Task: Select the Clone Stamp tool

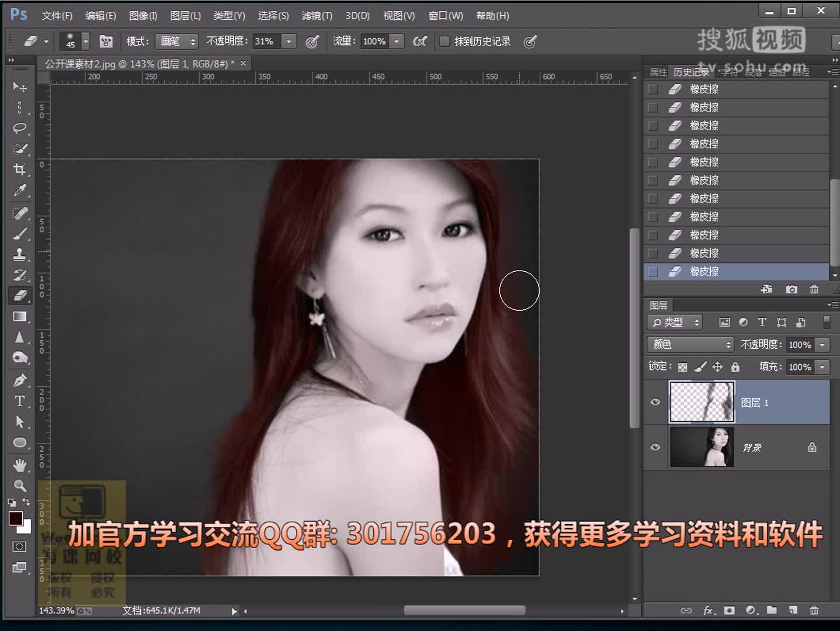Action: [x=20, y=255]
